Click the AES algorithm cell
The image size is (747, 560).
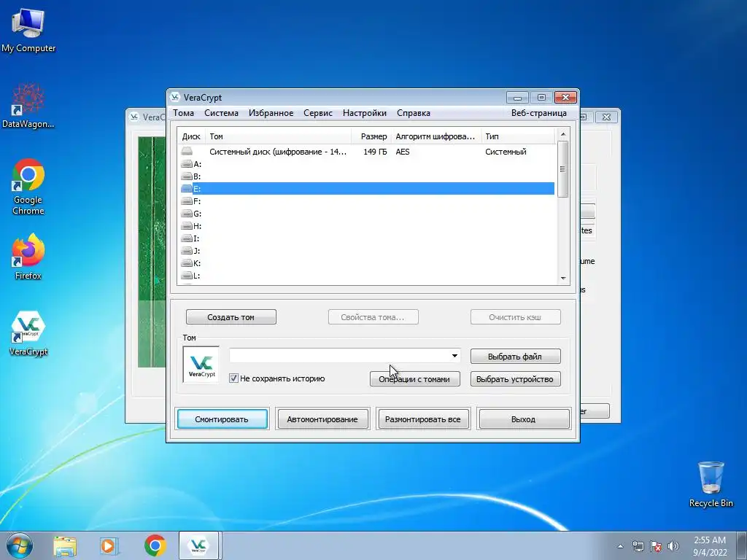click(403, 152)
